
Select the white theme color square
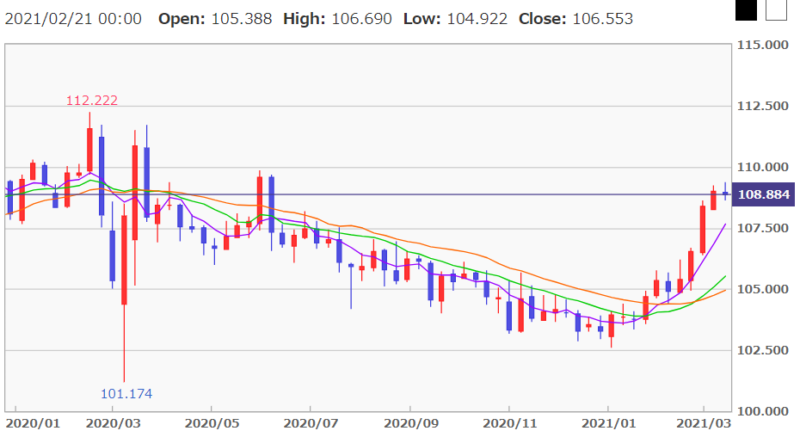pos(776,10)
